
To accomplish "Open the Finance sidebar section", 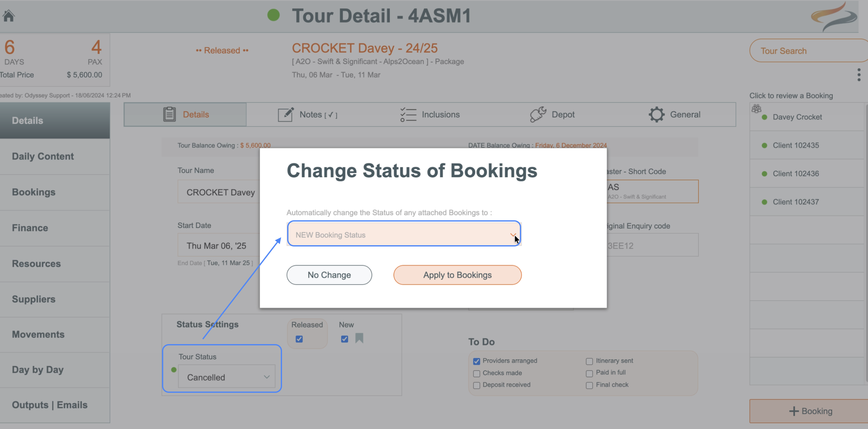I will [30, 228].
